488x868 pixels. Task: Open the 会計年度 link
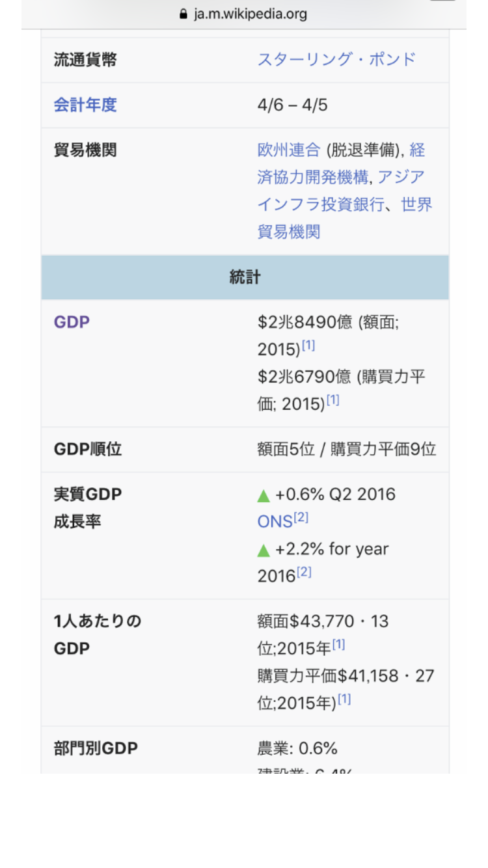[x=85, y=105]
